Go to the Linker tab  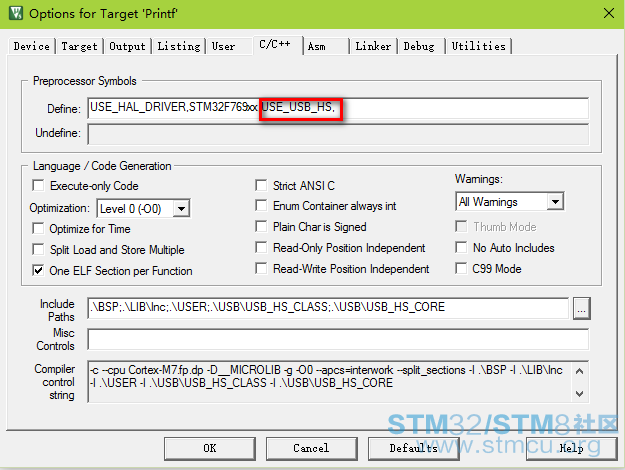coord(373,46)
